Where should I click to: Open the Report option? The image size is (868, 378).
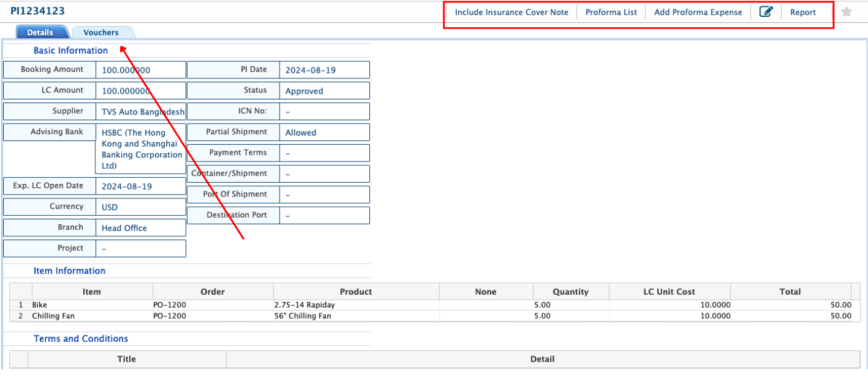pos(803,12)
